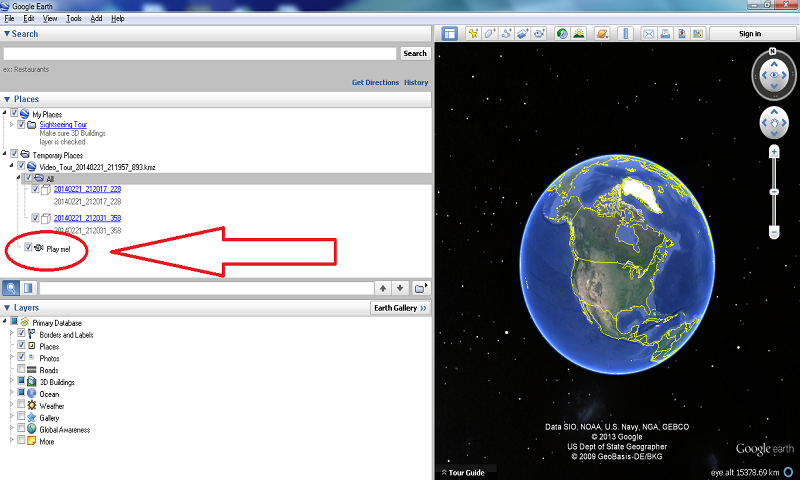Screen dimensions: 800x480
Task: Enable the Roads layer checkbox
Action: click(x=21, y=369)
